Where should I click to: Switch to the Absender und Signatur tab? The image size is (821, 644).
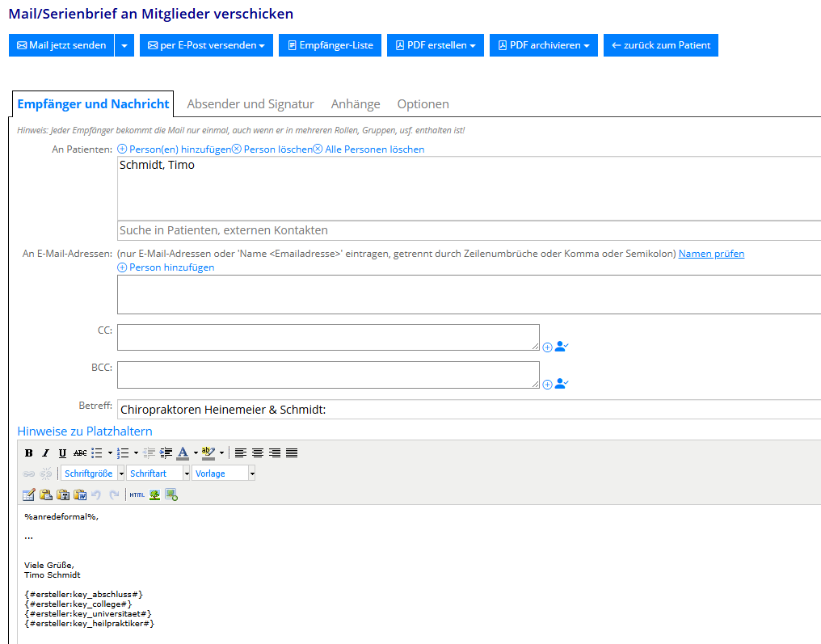tap(251, 104)
